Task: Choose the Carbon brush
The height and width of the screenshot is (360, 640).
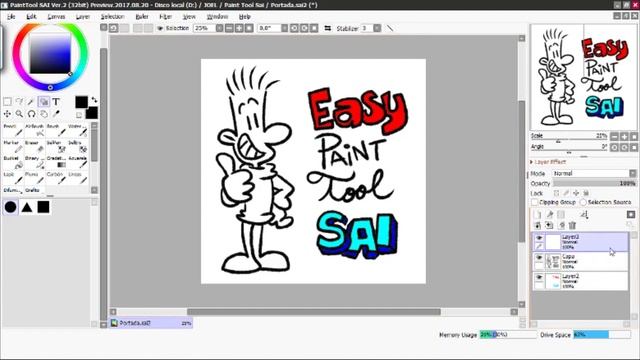Action: tap(56, 178)
